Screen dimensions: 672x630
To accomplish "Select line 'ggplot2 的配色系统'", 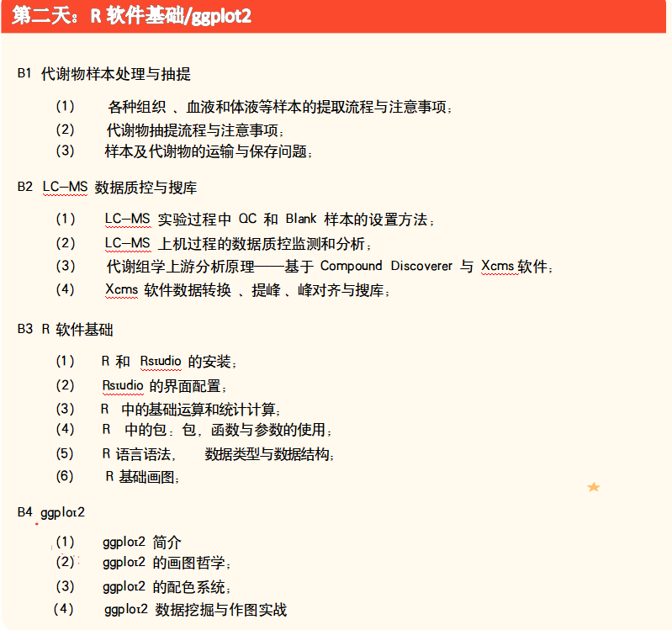I will [x=167, y=587].
